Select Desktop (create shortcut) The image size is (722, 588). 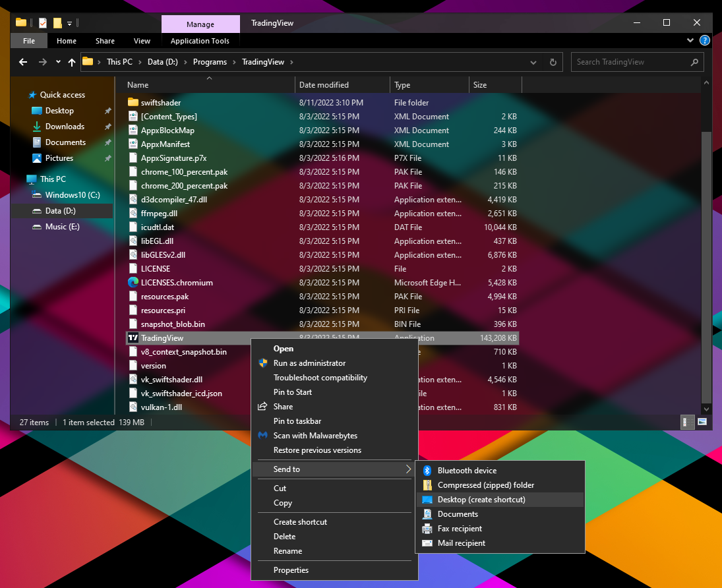[500, 500]
